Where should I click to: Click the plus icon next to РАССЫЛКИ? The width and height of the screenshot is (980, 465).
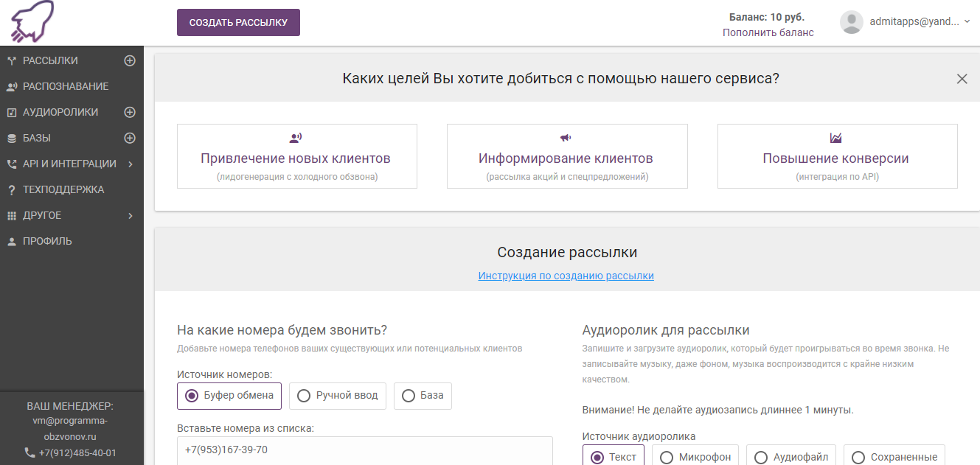click(131, 60)
